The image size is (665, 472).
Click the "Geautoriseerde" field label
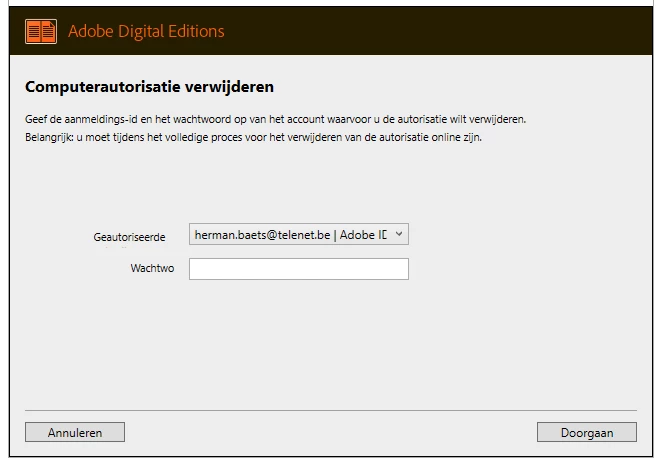pos(129,237)
